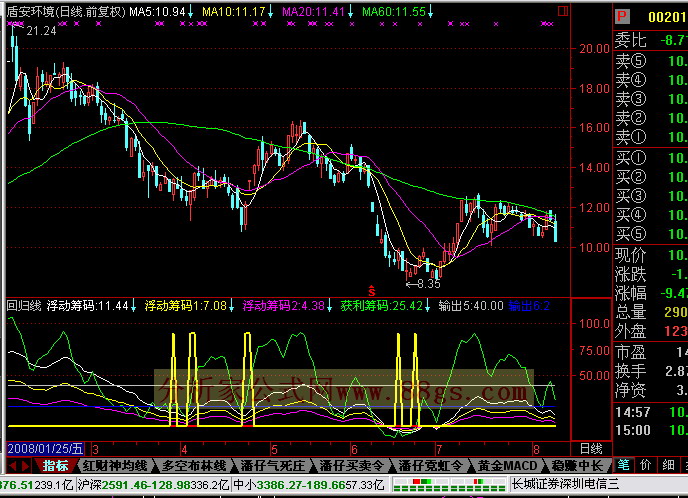The height and width of the screenshot is (498, 688).
Task: Click the 长城证券深圳电信三 server label
Action: point(566,484)
